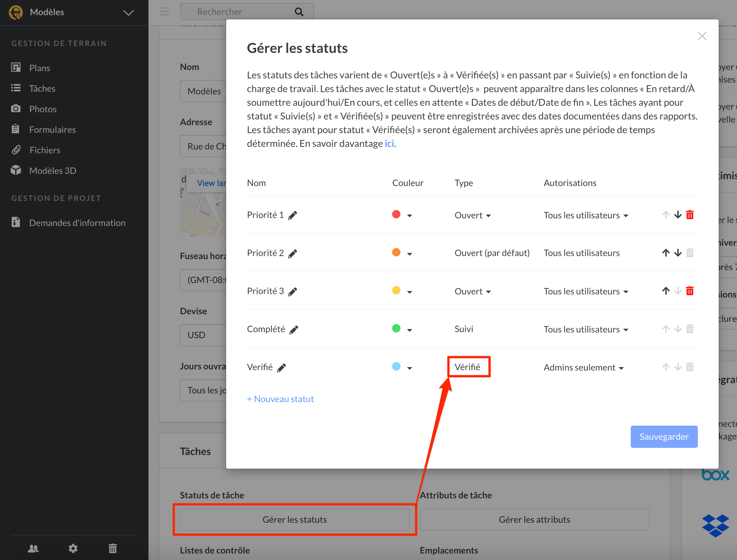Image resolution: width=737 pixels, height=560 pixels.
Task: Add a new status via + Nouveau statut
Action: [281, 399]
